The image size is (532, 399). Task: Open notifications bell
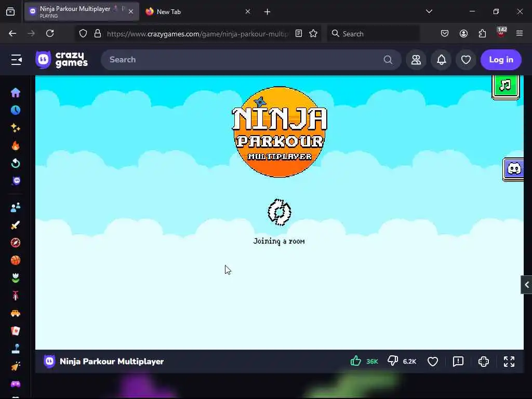(442, 60)
